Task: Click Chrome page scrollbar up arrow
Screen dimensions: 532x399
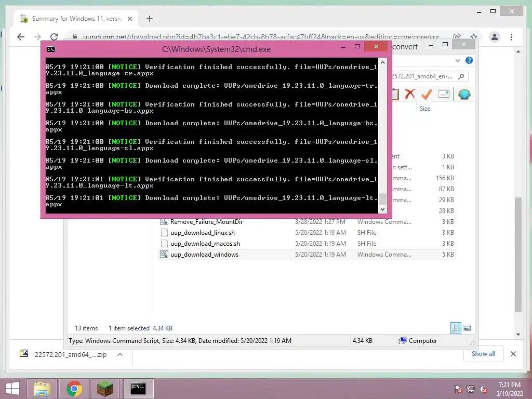Action: (x=518, y=51)
